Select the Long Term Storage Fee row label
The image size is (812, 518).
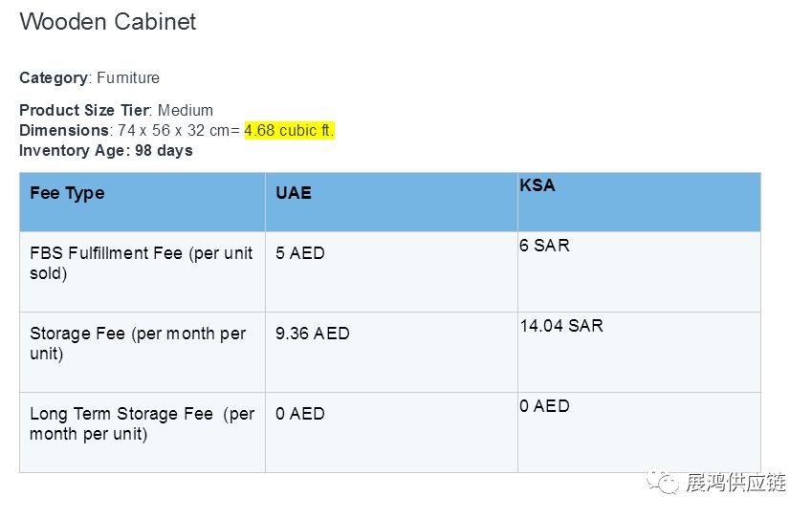[142, 423]
